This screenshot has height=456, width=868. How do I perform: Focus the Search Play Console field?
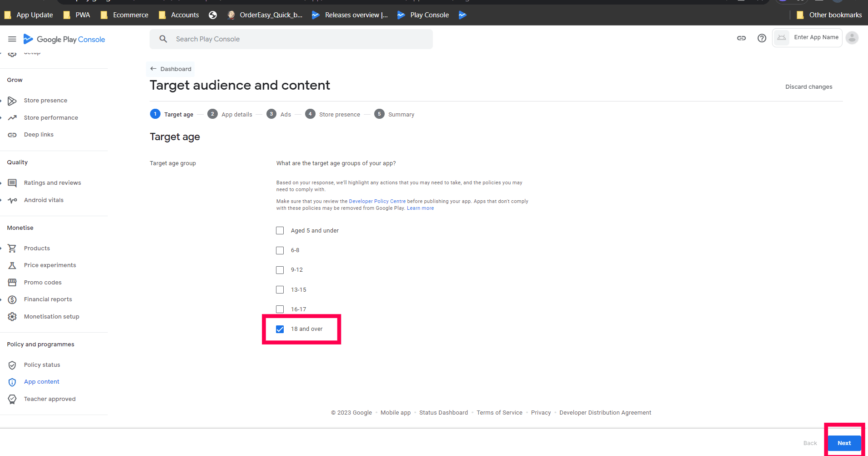(291, 39)
